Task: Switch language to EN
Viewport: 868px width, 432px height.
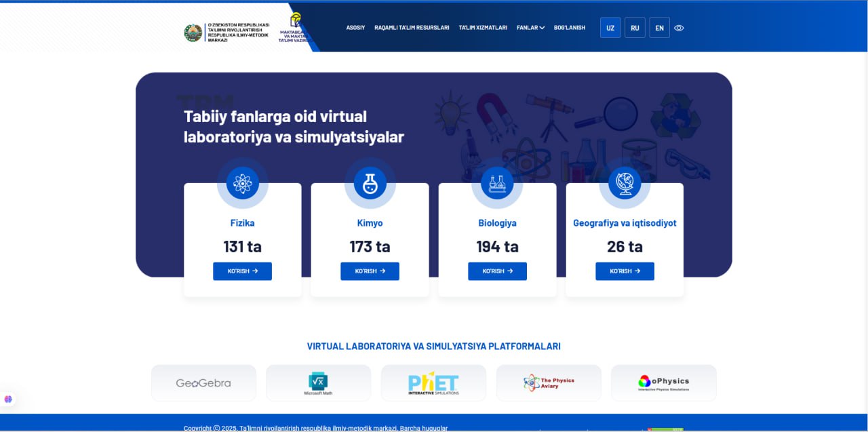Action: click(659, 28)
